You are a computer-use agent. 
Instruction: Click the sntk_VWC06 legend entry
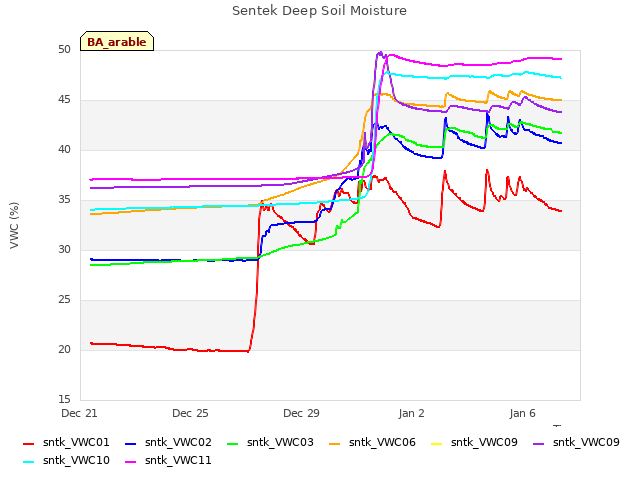(x=372, y=442)
